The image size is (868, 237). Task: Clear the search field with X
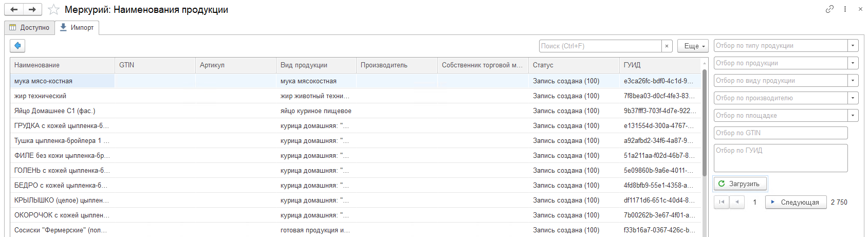coord(667,46)
